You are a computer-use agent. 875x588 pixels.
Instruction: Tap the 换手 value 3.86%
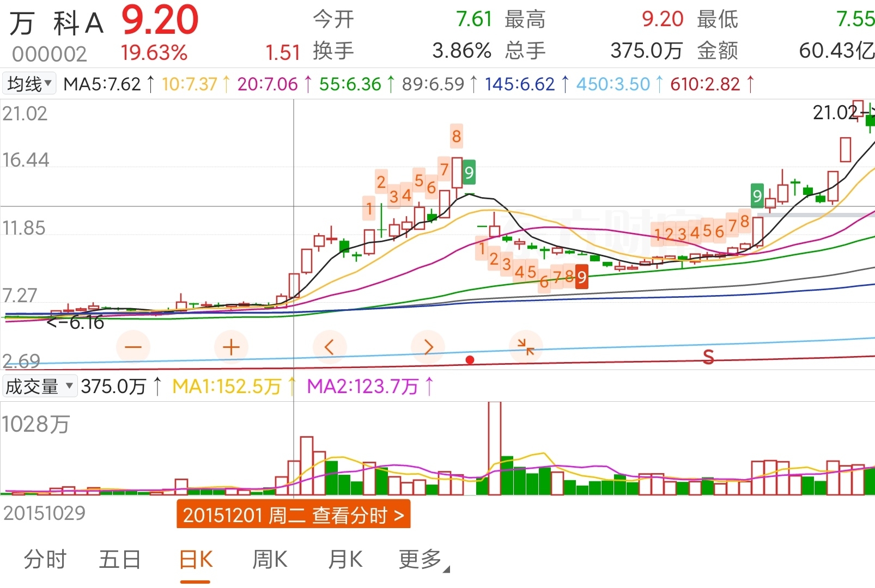pos(461,51)
